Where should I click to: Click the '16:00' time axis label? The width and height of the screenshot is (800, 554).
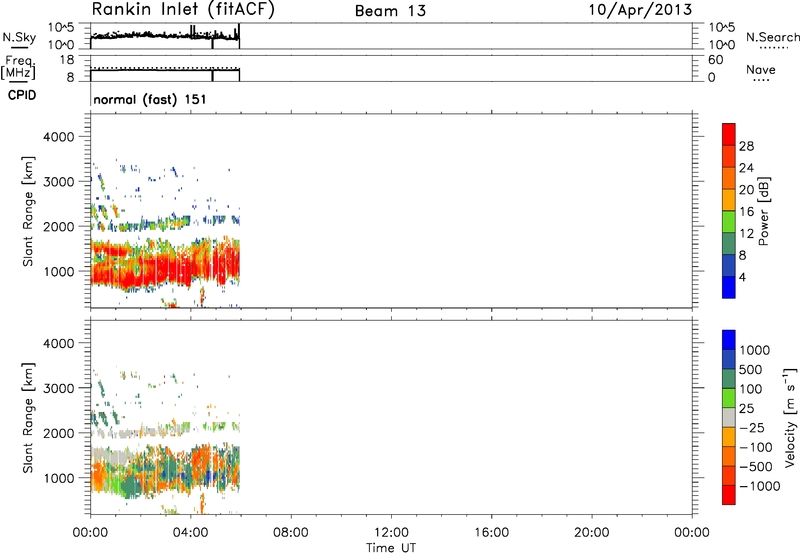(x=491, y=533)
